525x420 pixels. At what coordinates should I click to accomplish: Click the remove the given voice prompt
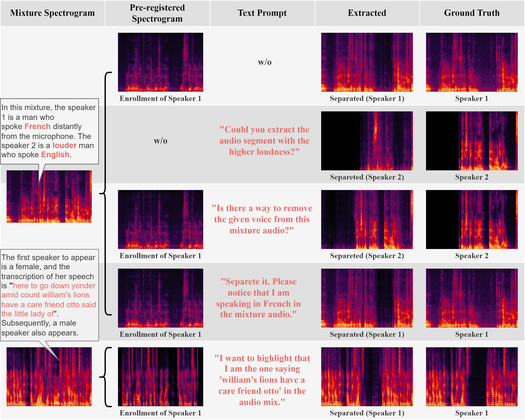[x=262, y=219]
